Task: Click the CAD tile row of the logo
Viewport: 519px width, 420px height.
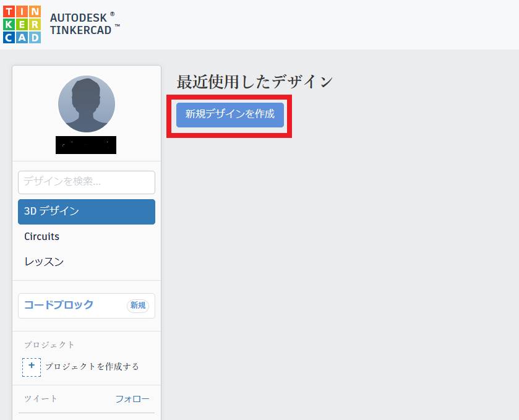Action: (x=22, y=37)
